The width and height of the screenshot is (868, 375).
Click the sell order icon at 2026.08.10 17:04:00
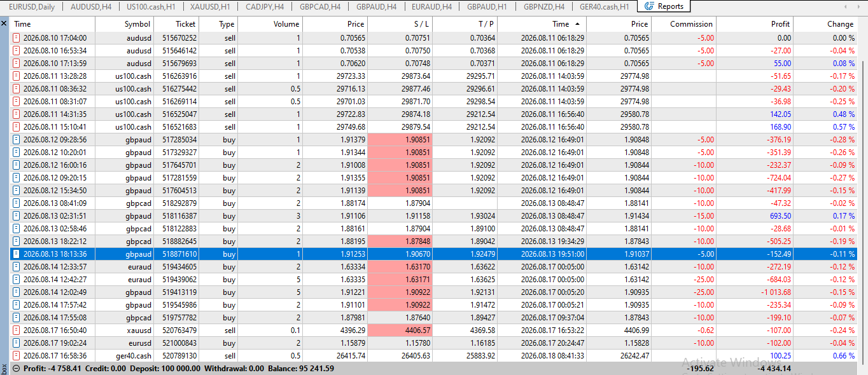(x=17, y=38)
